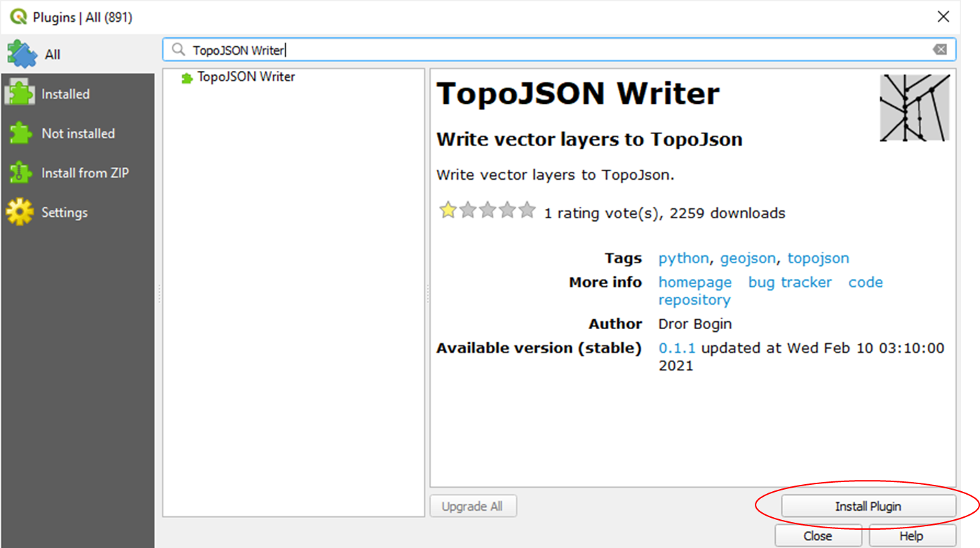Screen dimensions: 980x548
Task: Open the bug tracker link
Action: (790, 282)
